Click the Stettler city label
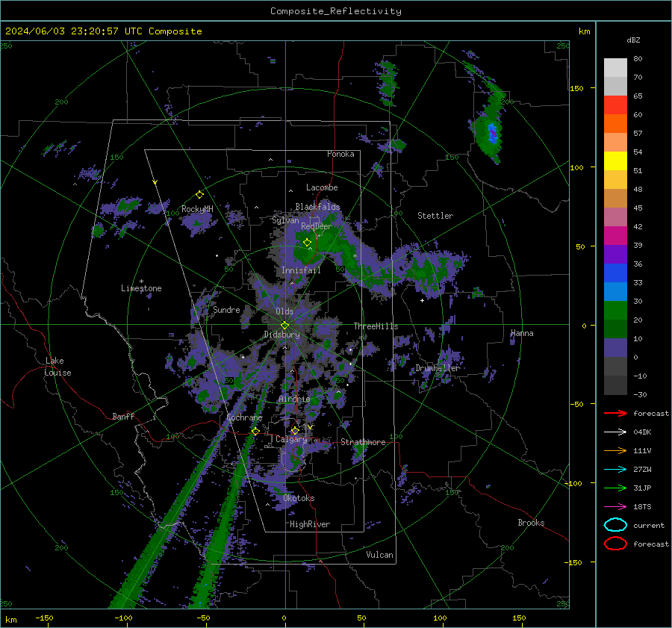672x628 pixels. point(435,216)
